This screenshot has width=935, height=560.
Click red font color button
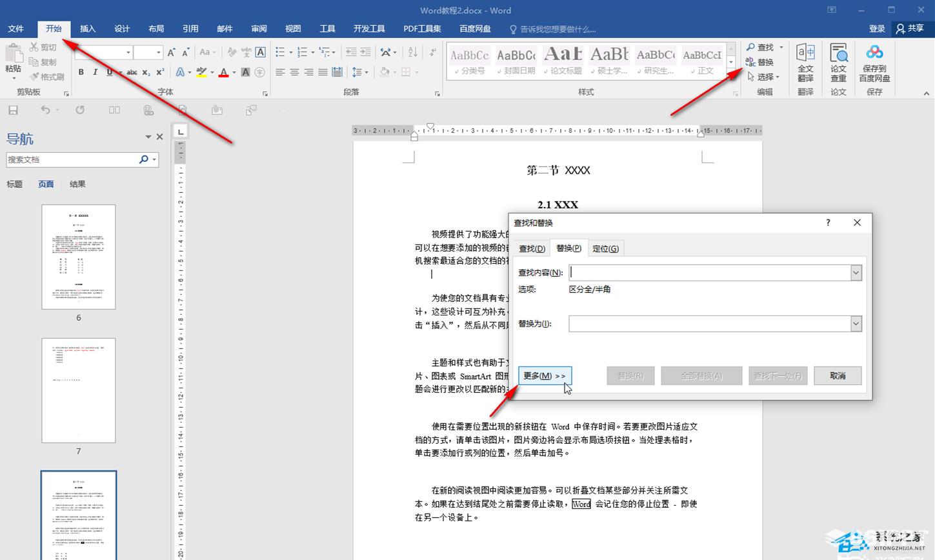[x=223, y=72]
